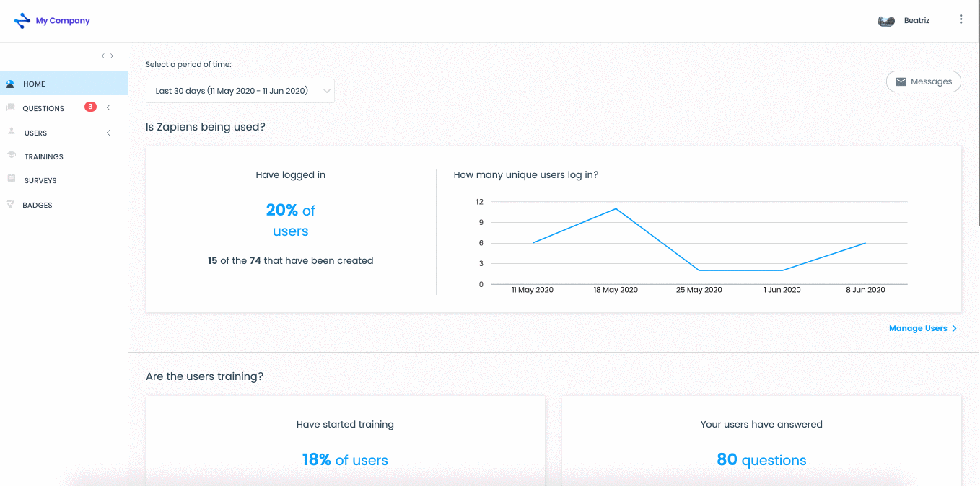Click the Trainings graduation cap icon

(x=11, y=156)
